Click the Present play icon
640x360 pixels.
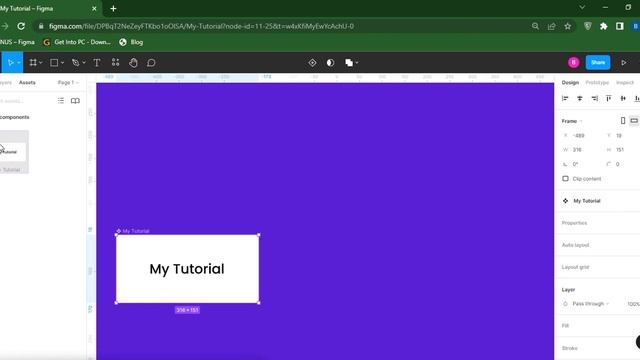(624, 62)
